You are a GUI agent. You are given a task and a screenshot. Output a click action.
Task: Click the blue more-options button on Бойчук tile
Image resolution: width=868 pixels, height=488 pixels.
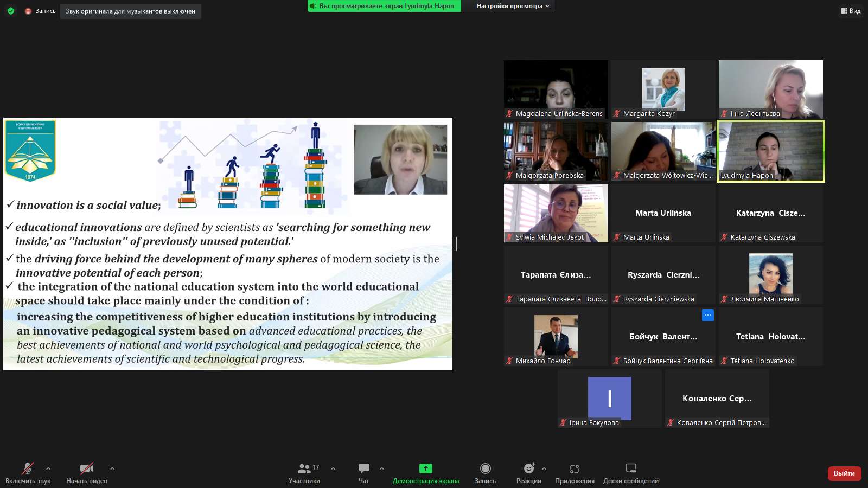pyautogui.click(x=707, y=315)
